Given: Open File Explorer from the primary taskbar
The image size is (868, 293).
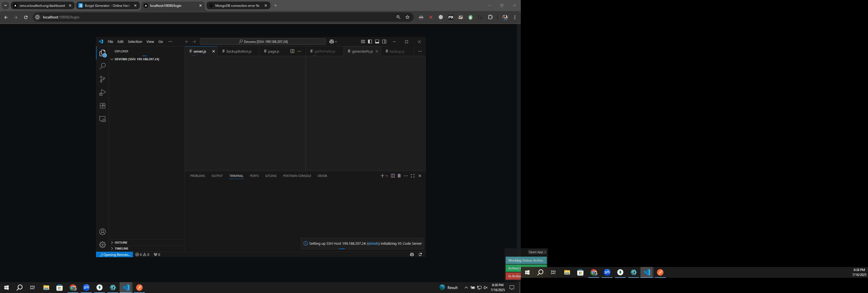Looking at the screenshot, I should click(46, 288).
